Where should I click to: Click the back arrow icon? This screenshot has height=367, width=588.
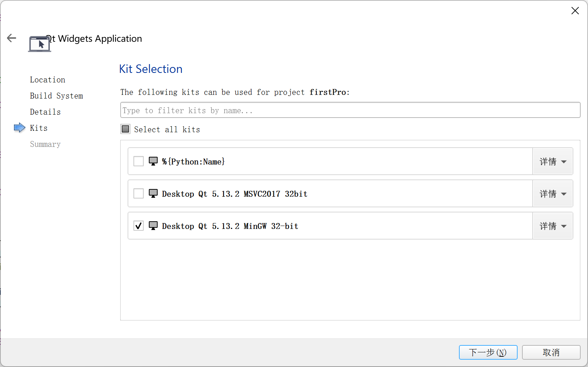point(12,38)
